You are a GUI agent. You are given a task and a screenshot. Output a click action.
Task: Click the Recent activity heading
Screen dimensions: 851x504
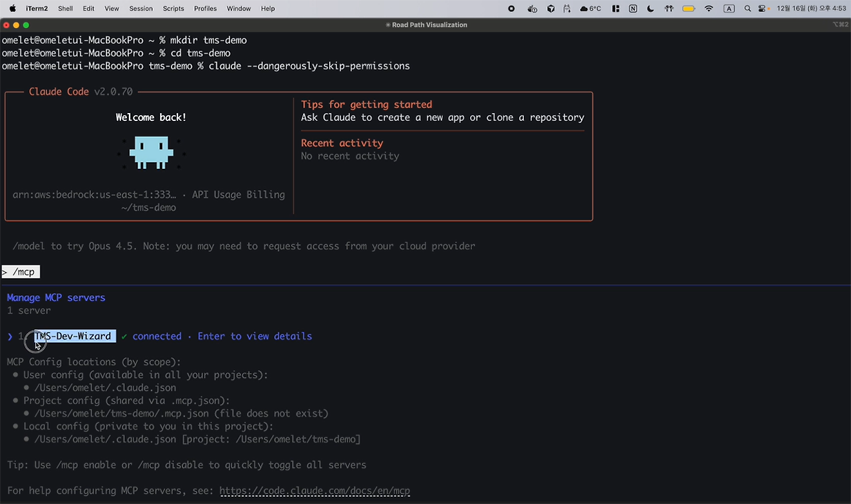click(342, 143)
